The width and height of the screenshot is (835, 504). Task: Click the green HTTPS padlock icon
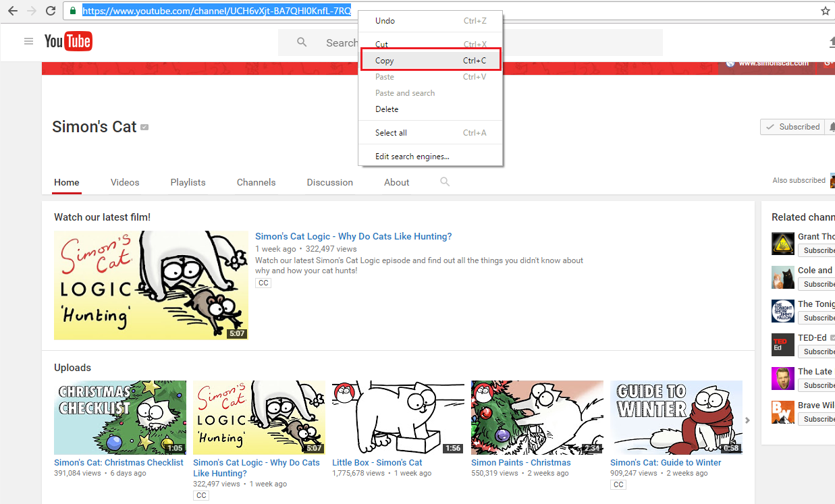click(73, 11)
